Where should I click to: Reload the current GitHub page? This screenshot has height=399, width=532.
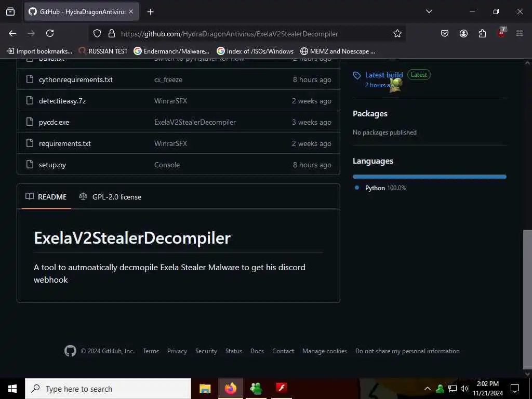tap(50, 33)
